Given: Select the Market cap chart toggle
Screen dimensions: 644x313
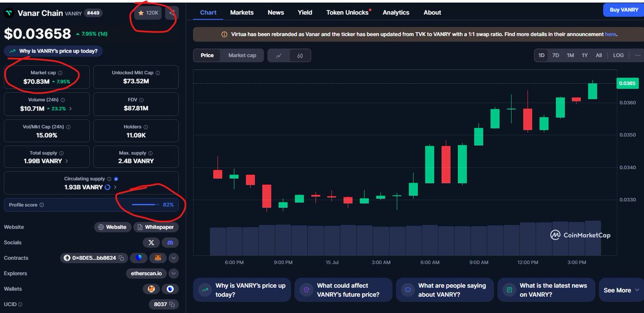Looking at the screenshot, I should click(x=242, y=55).
